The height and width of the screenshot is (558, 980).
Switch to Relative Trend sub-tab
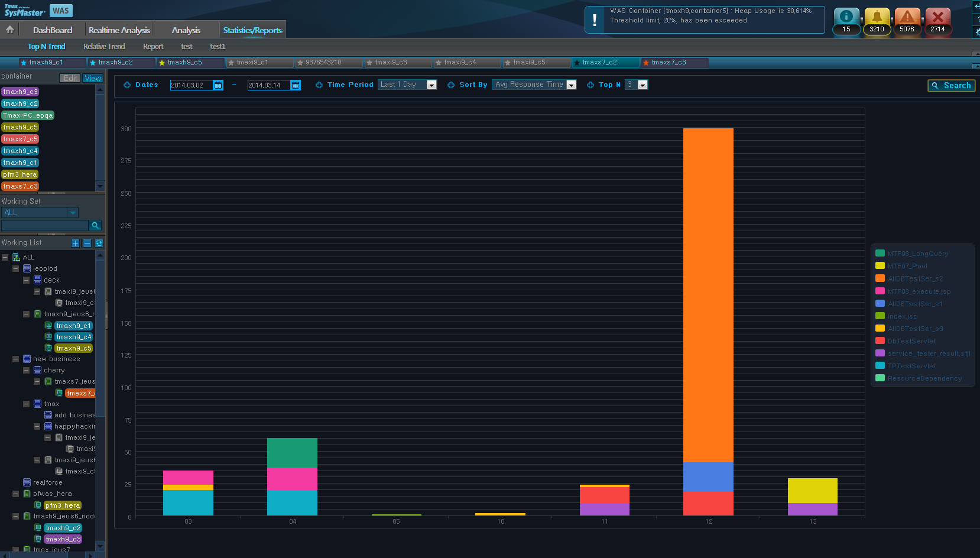(x=104, y=46)
